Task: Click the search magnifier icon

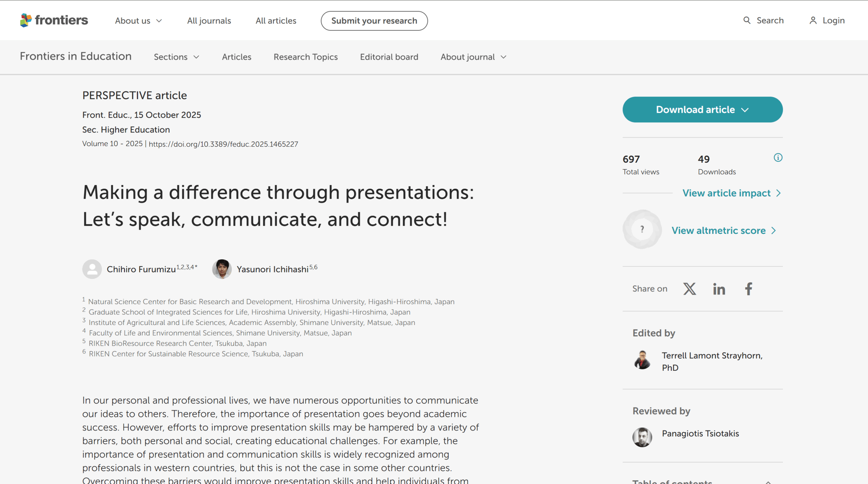Action: pos(747,20)
